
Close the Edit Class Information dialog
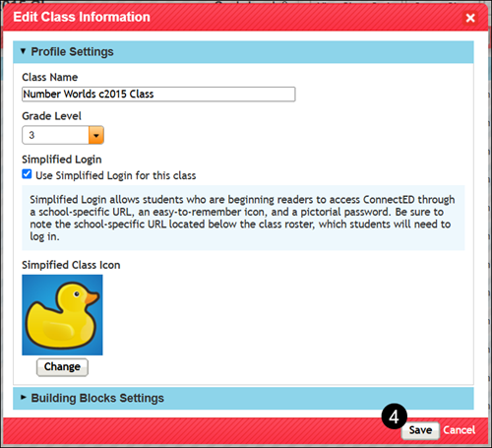(470, 18)
